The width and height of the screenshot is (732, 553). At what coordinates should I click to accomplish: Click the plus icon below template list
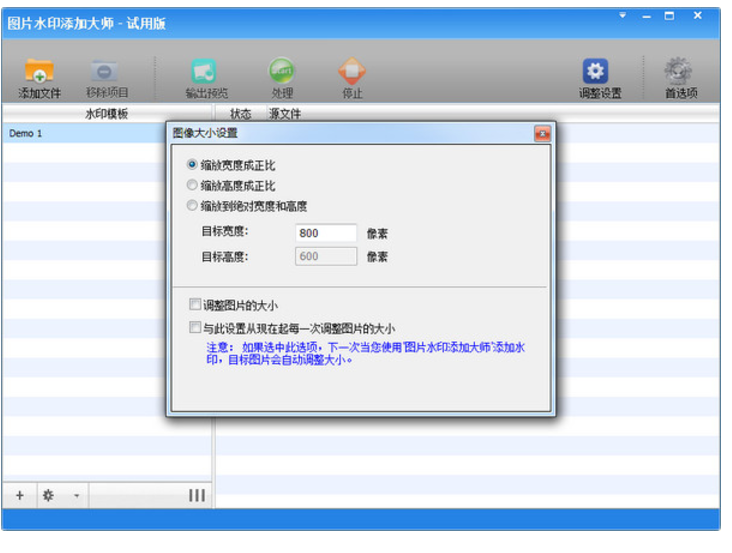[20, 495]
